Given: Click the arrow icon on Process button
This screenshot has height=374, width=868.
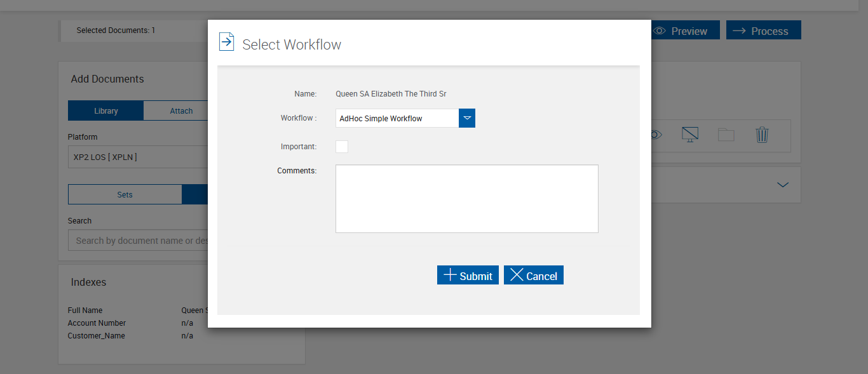Looking at the screenshot, I should point(739,30).
